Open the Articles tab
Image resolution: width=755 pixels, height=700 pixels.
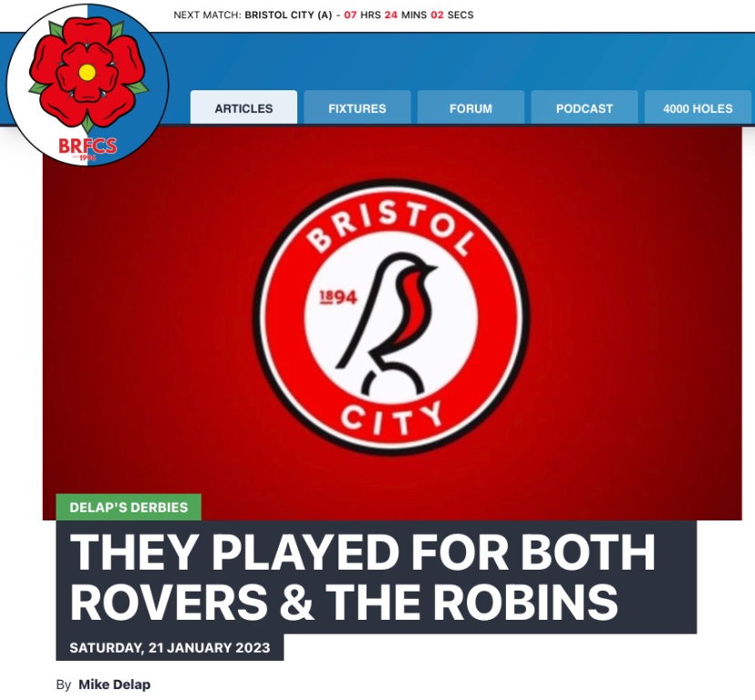pyautogui.click(x=243, y=108)
